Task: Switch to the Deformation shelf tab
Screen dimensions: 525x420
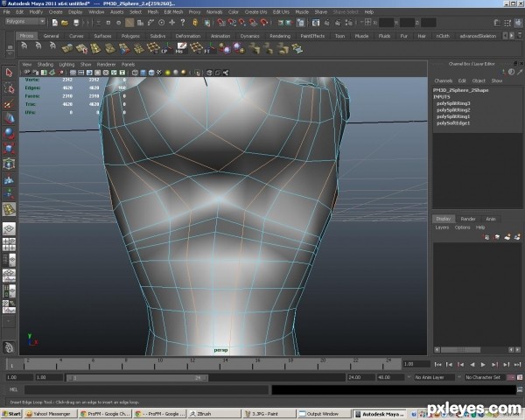Action: coord(188,36)
